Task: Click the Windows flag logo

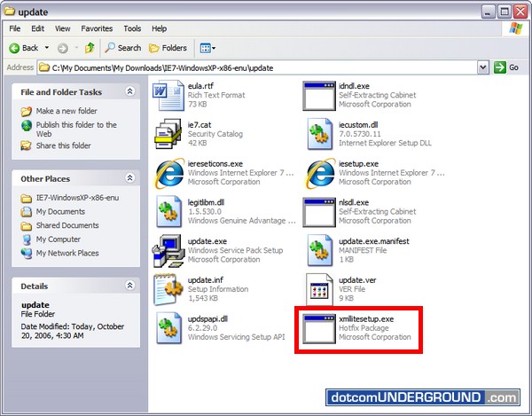Action: pos(516,28)
